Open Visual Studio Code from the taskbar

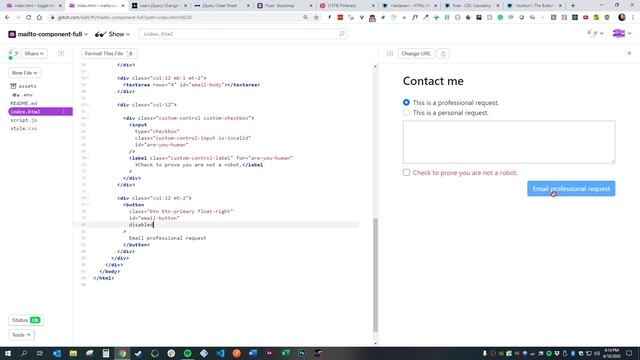pos(220,353)
